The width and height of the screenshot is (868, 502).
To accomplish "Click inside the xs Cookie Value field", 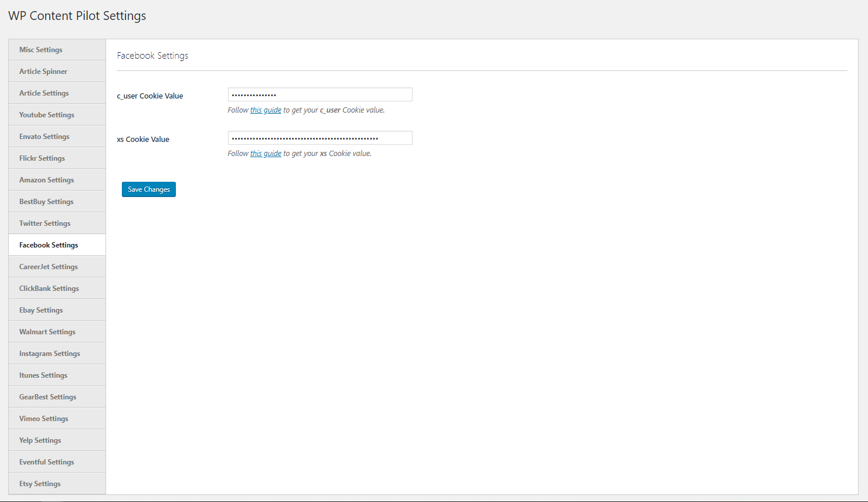I will 320,137.
